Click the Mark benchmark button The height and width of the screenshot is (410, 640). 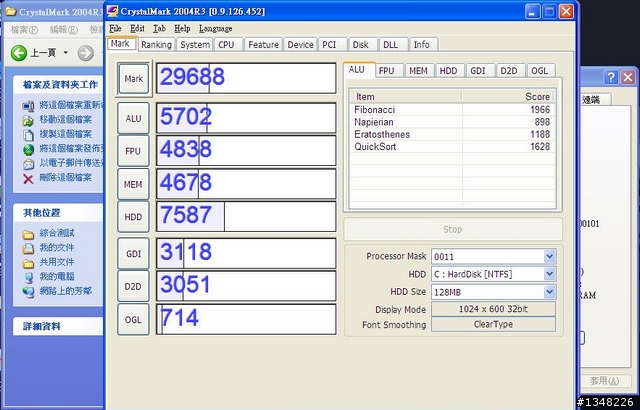[x=134, y=78]
